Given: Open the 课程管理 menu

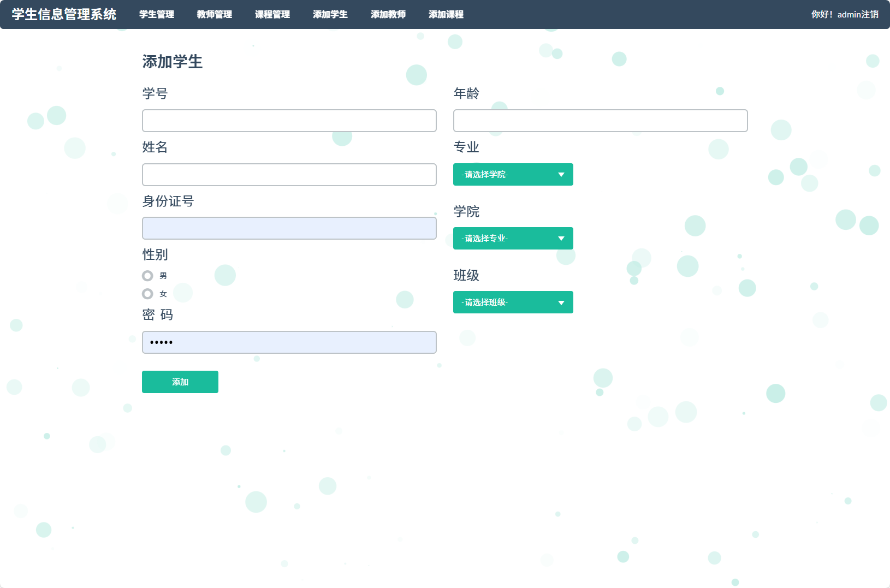Looking at the screenshot, I should tap(272, 14).
